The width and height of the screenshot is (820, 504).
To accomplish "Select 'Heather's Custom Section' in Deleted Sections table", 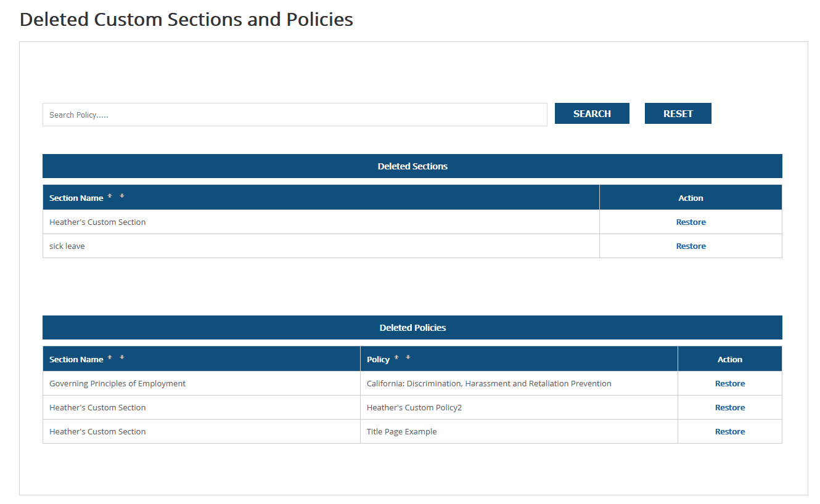I will (x=321, y=222).
